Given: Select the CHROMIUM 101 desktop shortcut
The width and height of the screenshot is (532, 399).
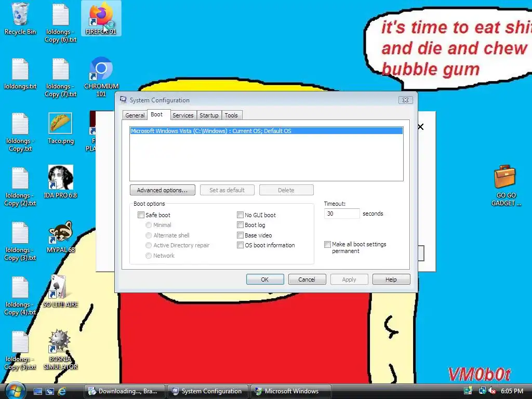Looking at the screenshot, I should 101,77.
